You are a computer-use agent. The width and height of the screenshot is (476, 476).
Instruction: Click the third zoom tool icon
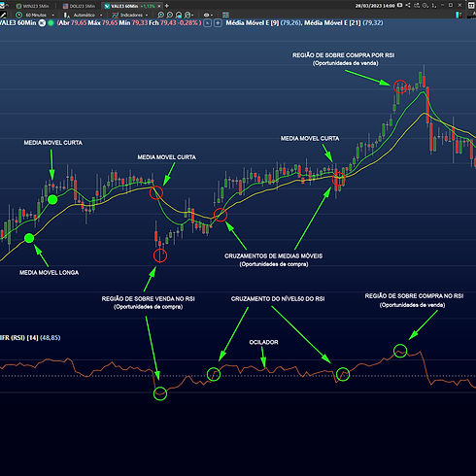[179, 16]
